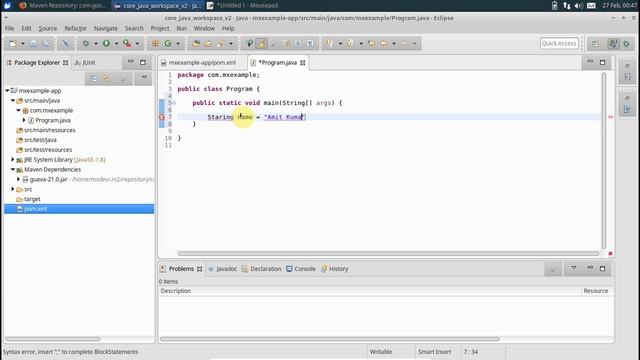This screenshot has width=640, height=360.
Task: Toggle the Java editor breadcrumb
Action: [249, 43]
